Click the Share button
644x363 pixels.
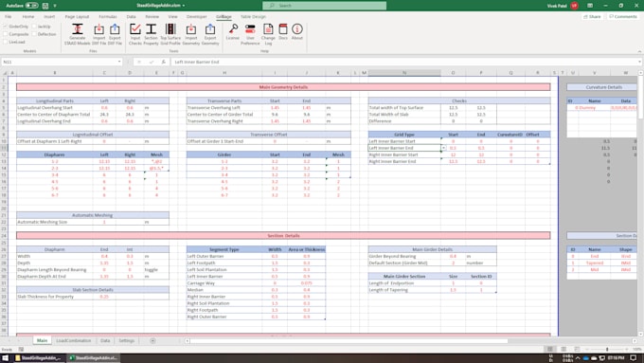(592, 16)
